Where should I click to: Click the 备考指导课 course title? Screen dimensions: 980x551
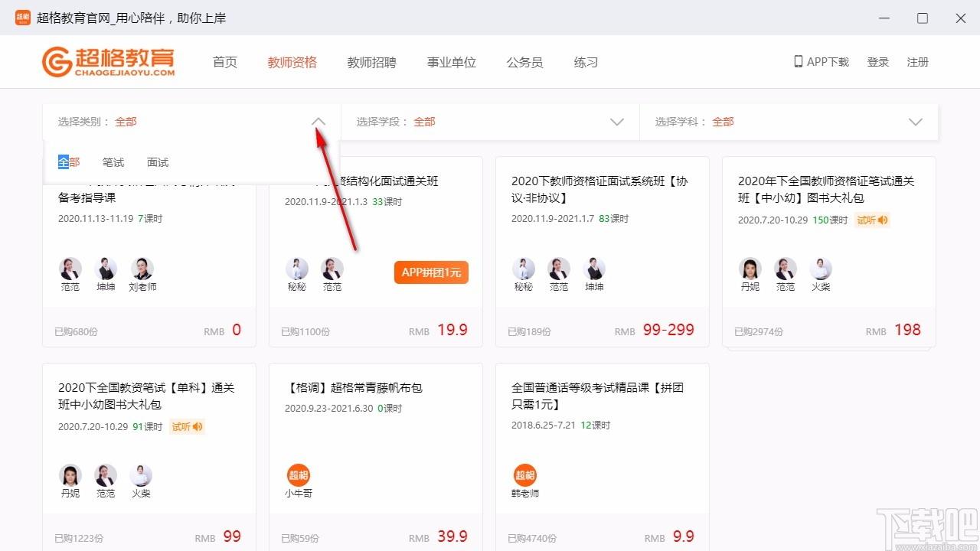click(x=87, y=197)
